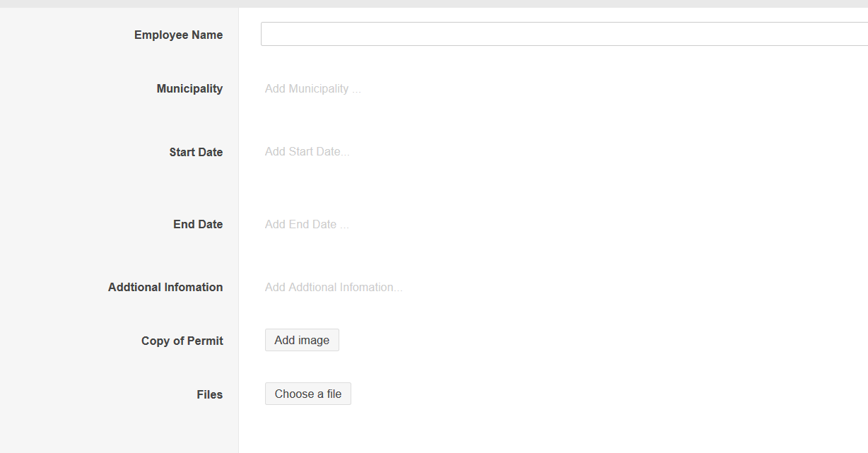Screen dimensions: 868x453
Task: Click the Municipality label
Action: [189, 89]
